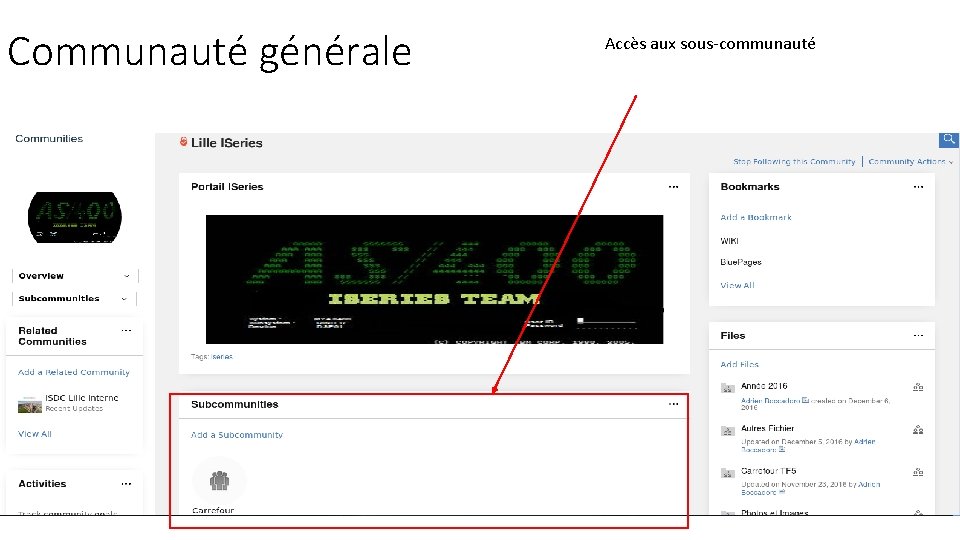
Task: Open the Community Actions dropdown
Action: 910,162
